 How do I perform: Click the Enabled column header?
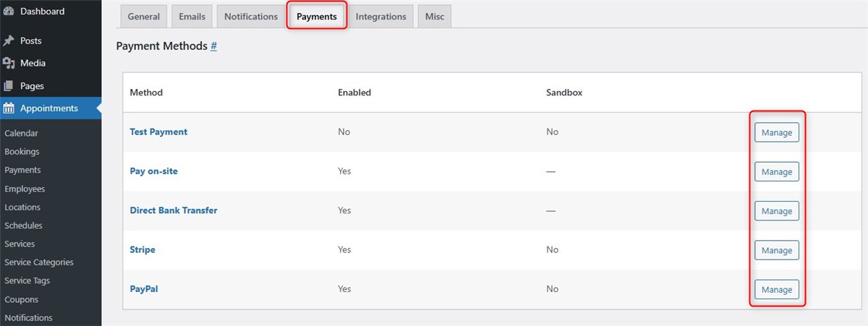(354, 93)
